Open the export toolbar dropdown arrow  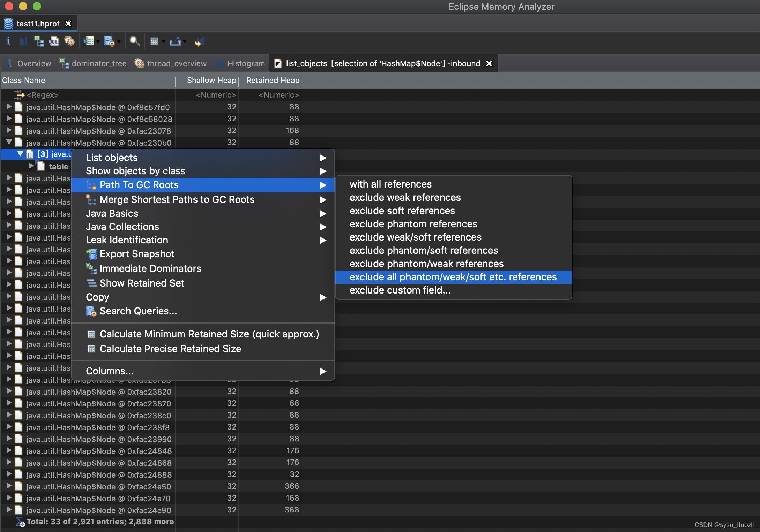point(185,42)
